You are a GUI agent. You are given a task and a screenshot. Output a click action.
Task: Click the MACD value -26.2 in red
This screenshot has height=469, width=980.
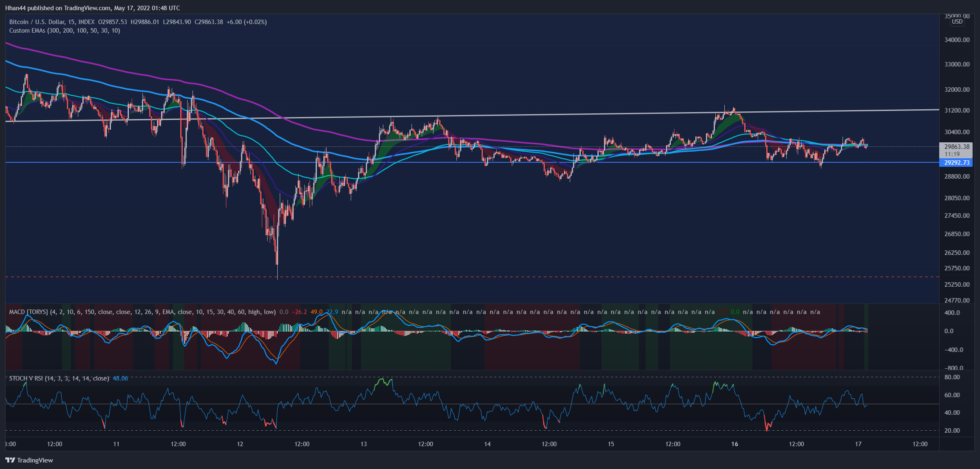(299, 312)
